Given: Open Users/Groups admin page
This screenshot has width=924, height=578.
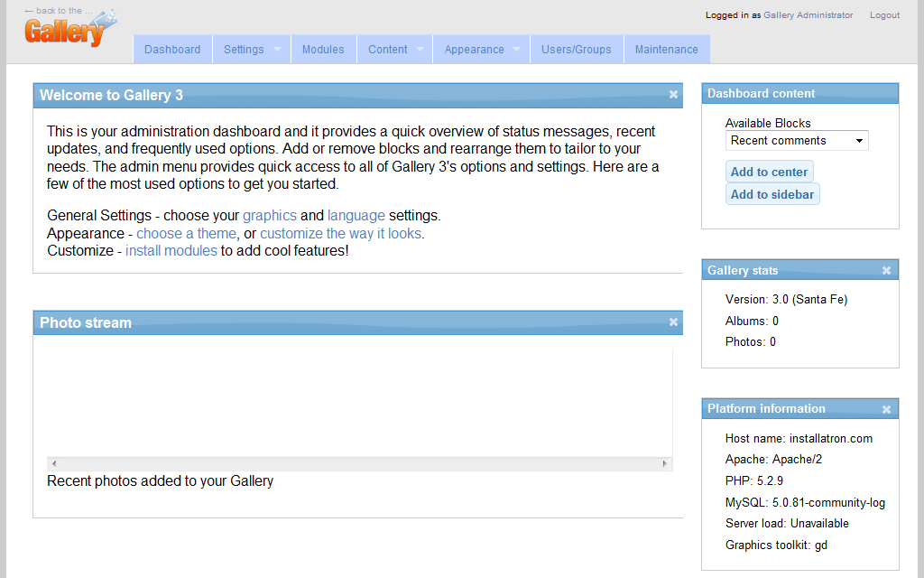Looking at the screenshot, I should pos(576,50).
